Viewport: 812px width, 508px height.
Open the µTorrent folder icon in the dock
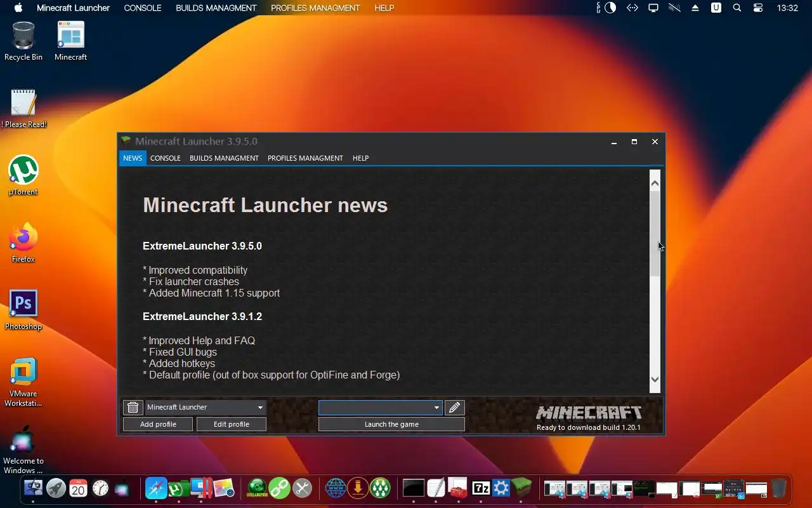tap(178, 488)
